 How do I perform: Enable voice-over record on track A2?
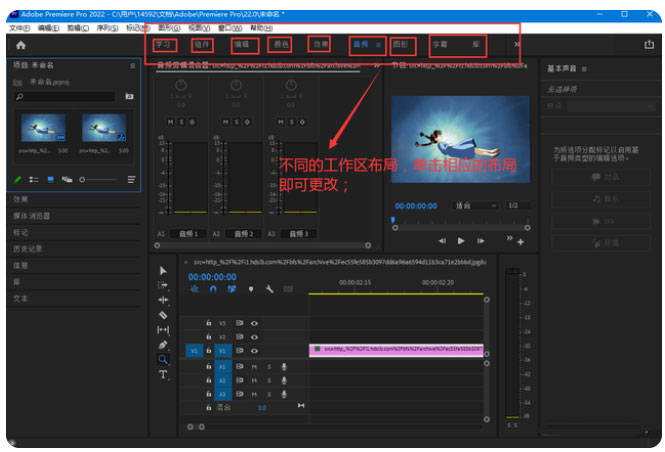point(284,380)
